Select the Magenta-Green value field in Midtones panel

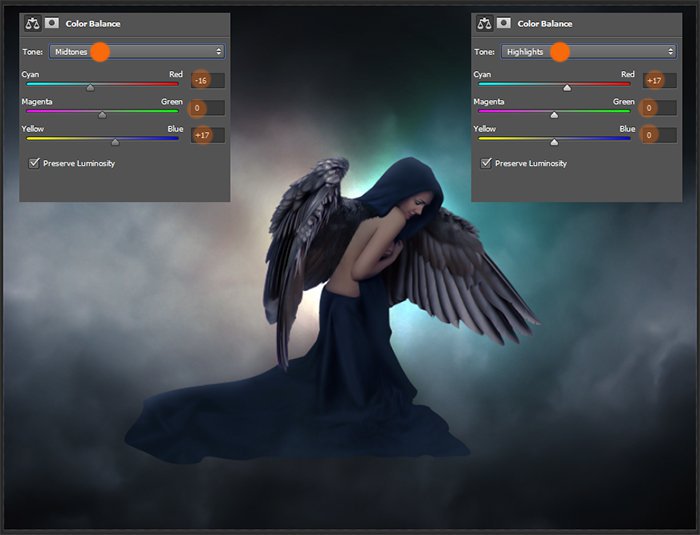click(208, 108)
